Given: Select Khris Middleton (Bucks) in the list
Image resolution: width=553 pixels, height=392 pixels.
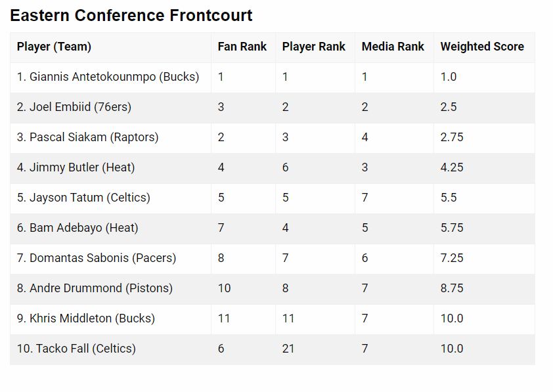Looking at the screenshot, I should pos(86,318).
